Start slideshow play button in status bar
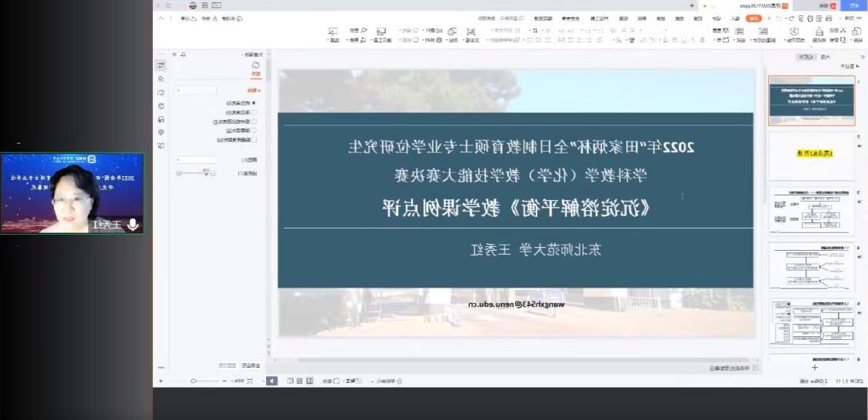This screenshot has width=868, height=420. point(272,381)
